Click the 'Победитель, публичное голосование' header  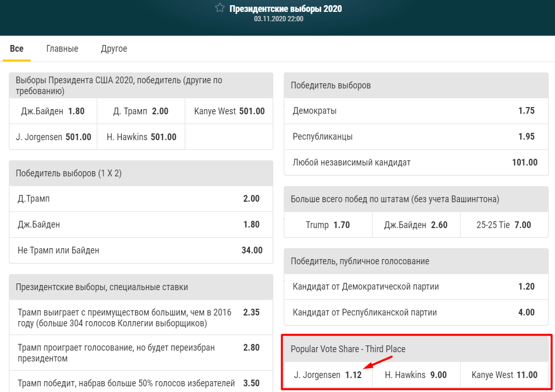[416, 261]
